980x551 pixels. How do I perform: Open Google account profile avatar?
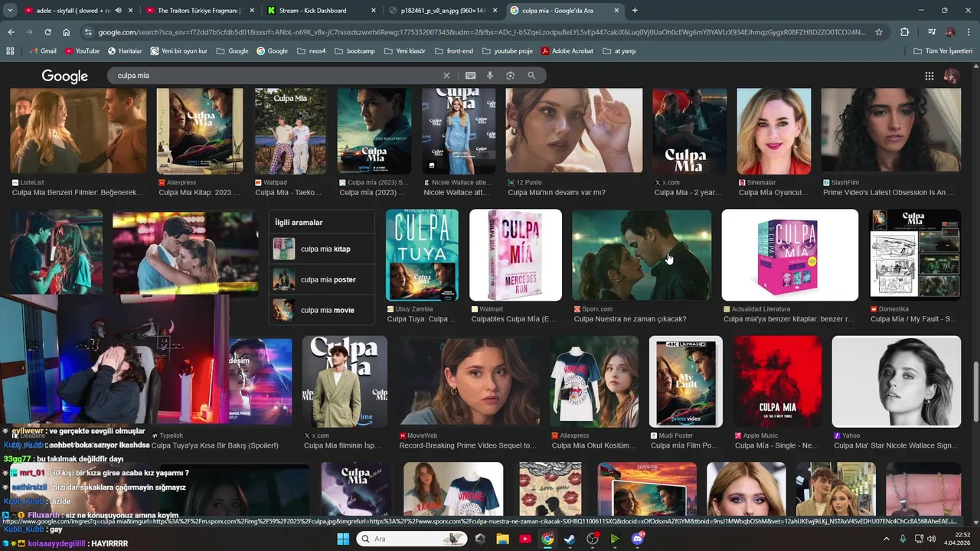[x=952, y=76]
